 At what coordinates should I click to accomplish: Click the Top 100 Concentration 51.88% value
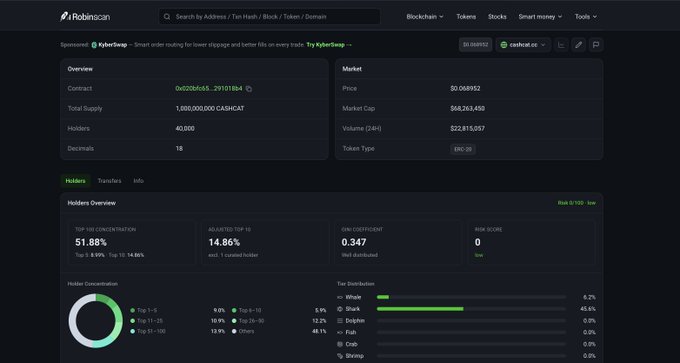[x=91, y=242]
